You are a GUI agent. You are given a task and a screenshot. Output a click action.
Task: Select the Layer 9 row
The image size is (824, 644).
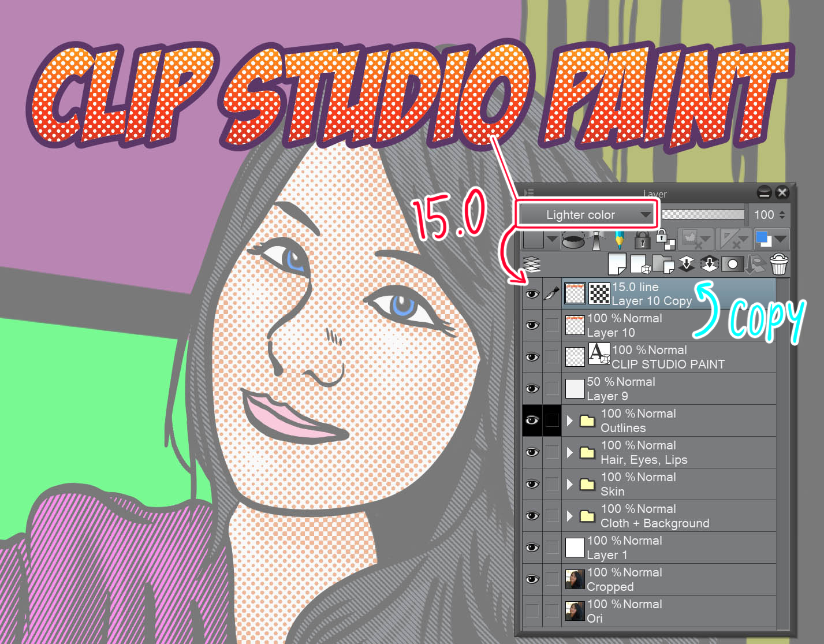(x=669, y=389)
